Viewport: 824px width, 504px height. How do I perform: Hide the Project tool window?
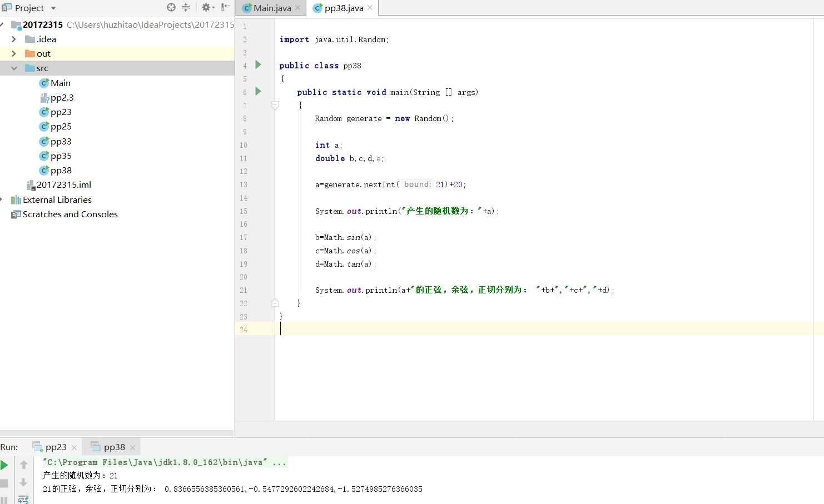click(x=225, y=7)
